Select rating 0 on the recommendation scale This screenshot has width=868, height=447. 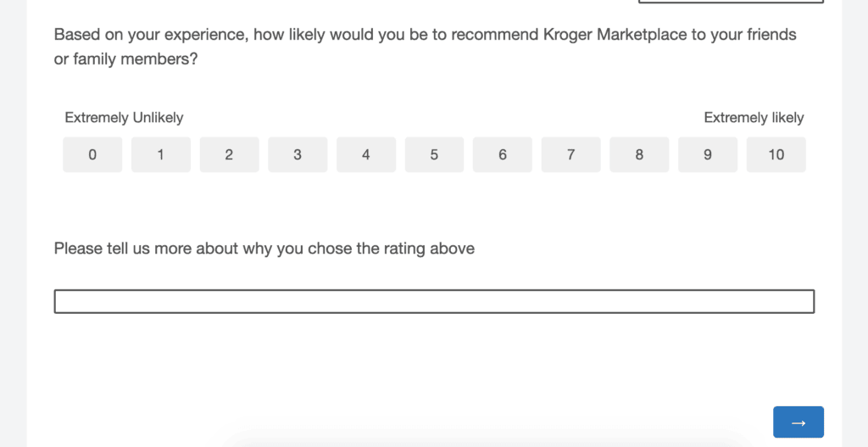click(x=92, y=154)
